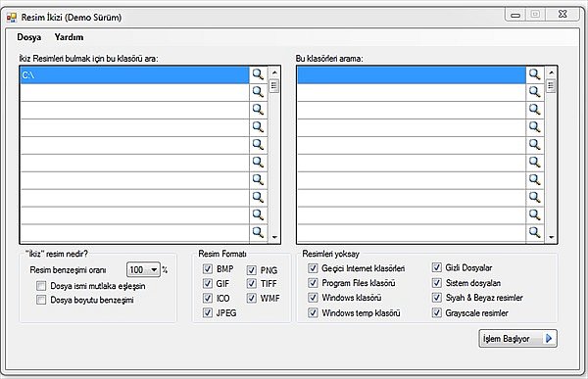588x379 pixels.
Task: Select the empty first row in Bu klasörleri arama
Action: click(412, 74)
